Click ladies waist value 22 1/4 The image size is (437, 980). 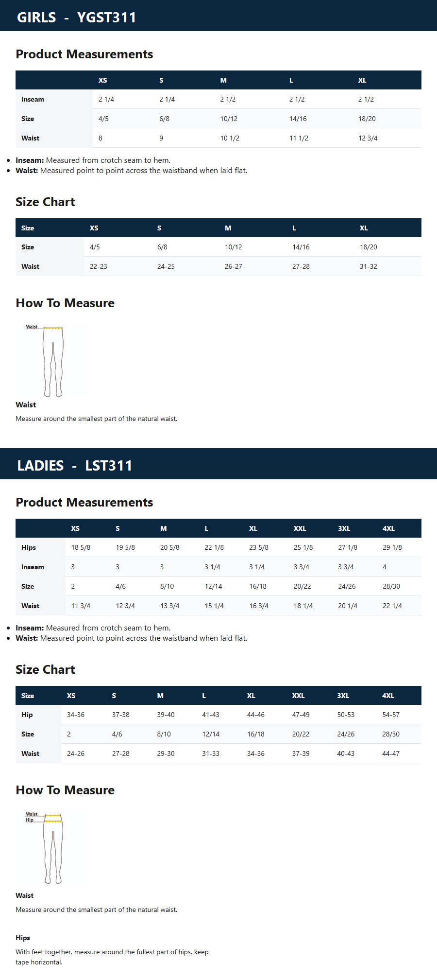pos(392,606)
